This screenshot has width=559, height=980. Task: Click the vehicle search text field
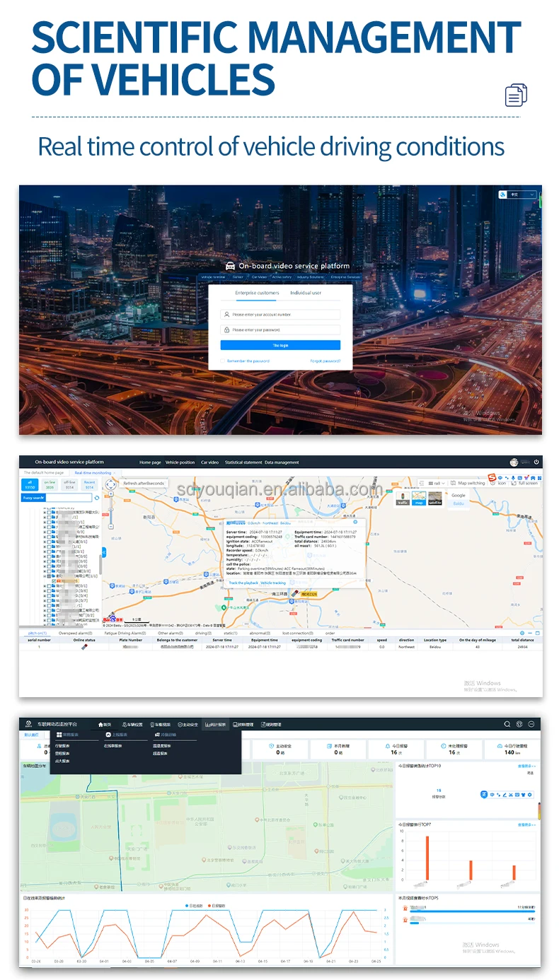point(69,498)
